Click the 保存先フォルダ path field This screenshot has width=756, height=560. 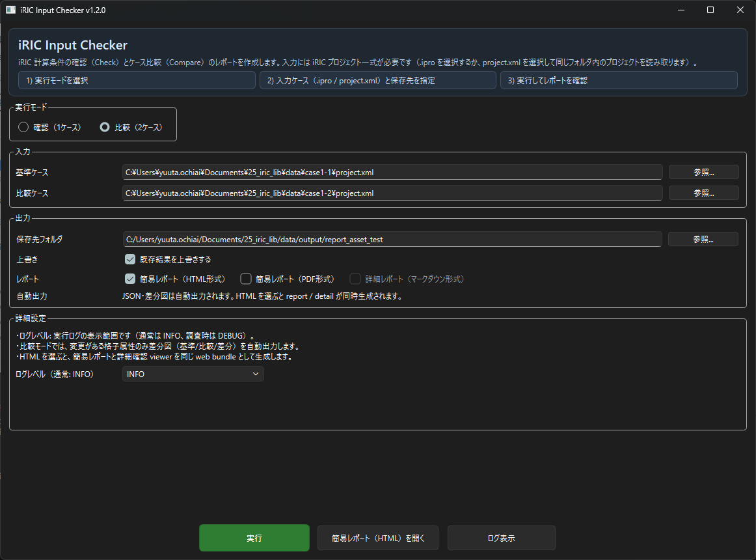click(x=392, y=239)
